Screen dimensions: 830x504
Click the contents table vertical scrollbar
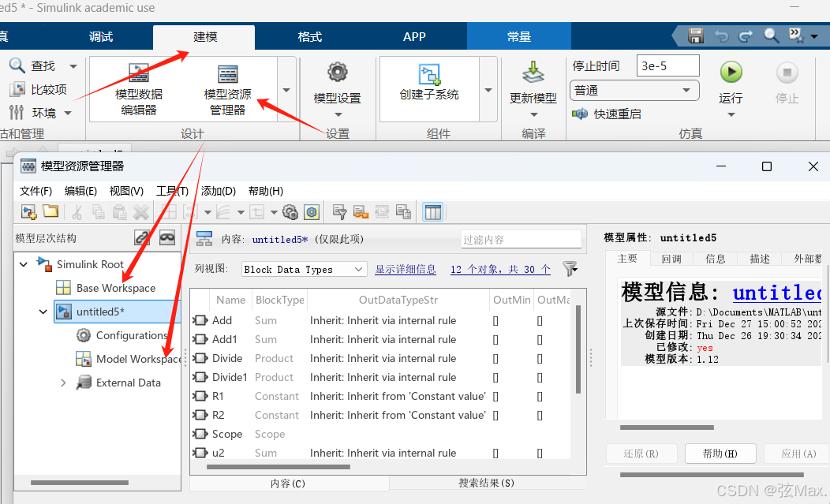(x=578, y=350)
